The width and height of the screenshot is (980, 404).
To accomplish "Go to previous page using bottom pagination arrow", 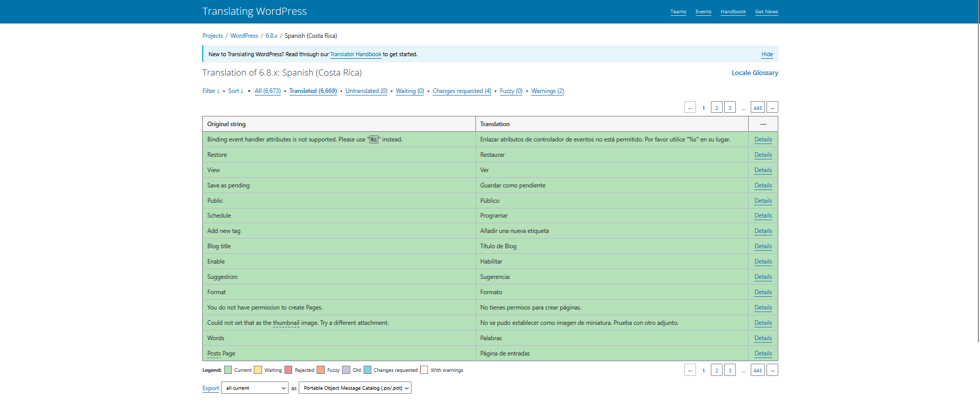I will point(690,370).
